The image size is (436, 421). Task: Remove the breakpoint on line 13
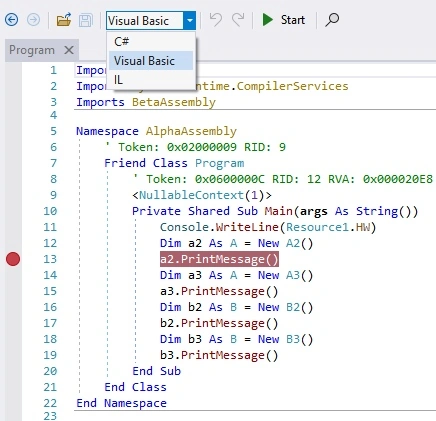click(13, 259)
